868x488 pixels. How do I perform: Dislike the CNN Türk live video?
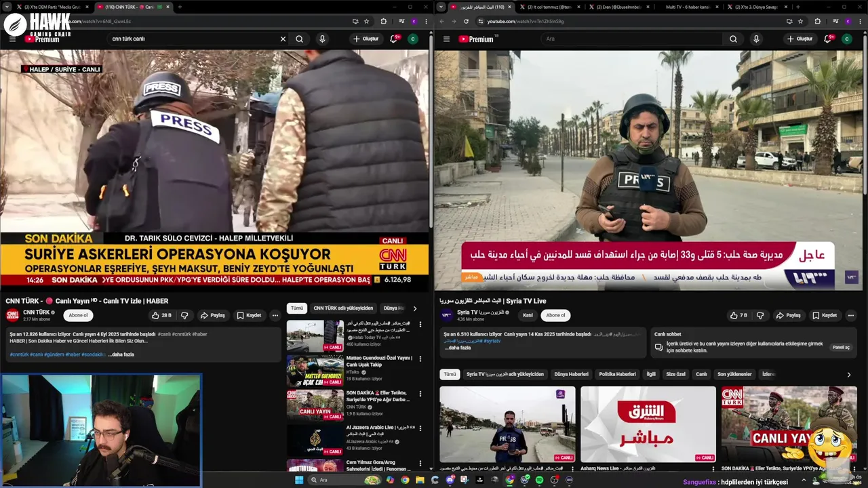point(184,315)
